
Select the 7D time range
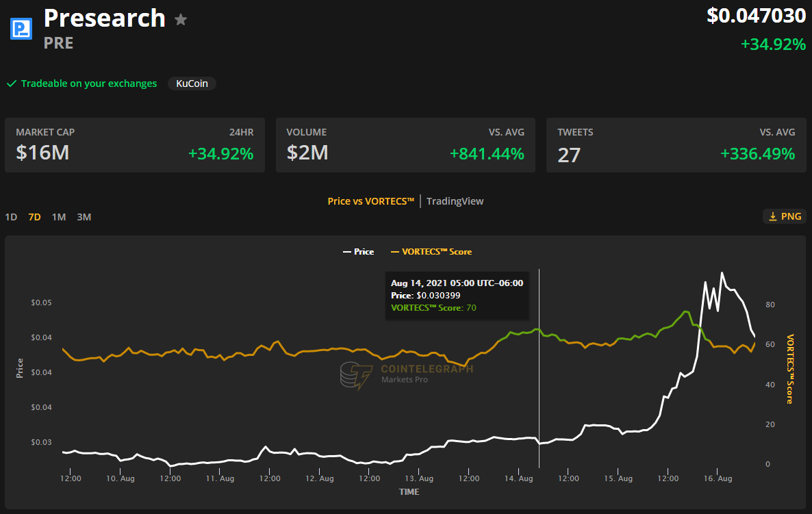pyautogui.click(x=34, y=217)
